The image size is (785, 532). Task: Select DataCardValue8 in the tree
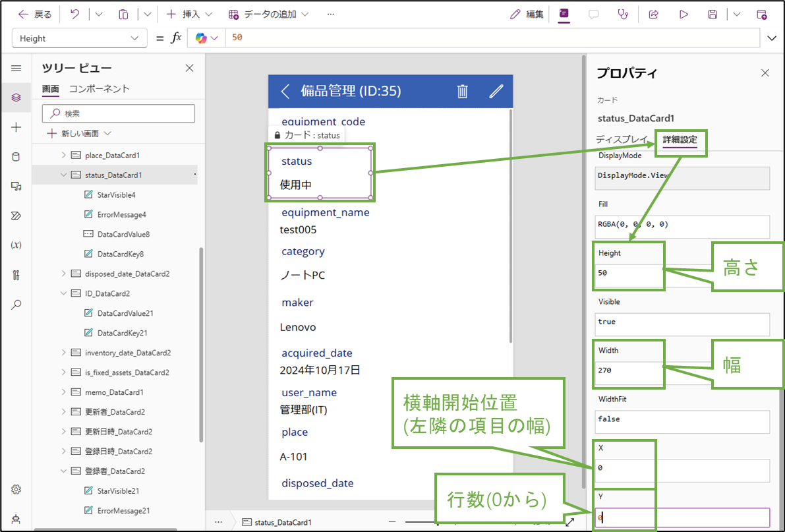point(123,234)
